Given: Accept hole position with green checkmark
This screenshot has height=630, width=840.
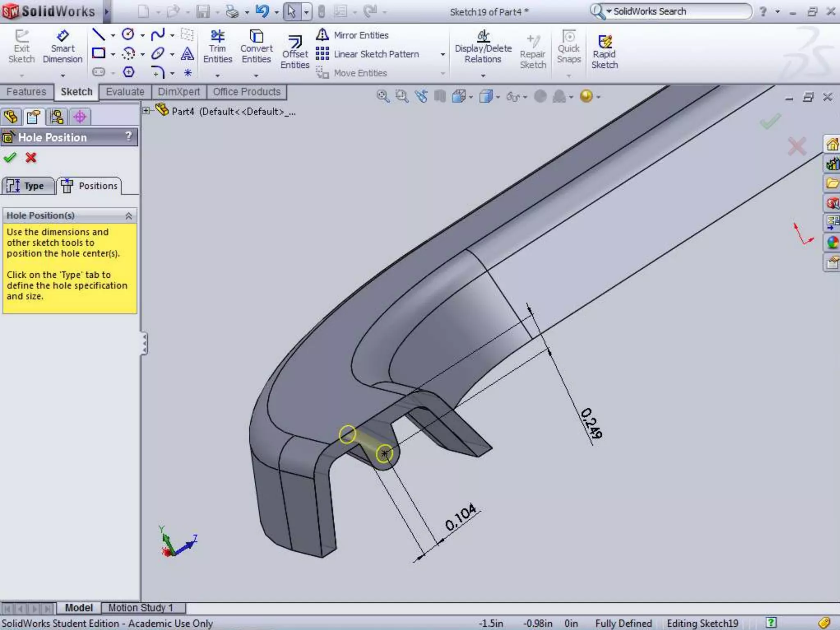Looking at the screenshot, I should coord(10,157).
